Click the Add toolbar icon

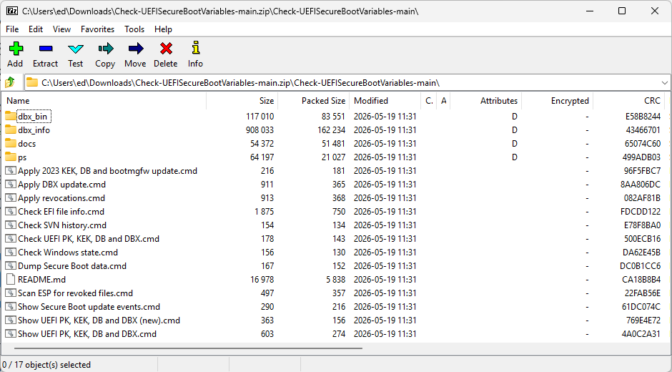coord(16,48)
